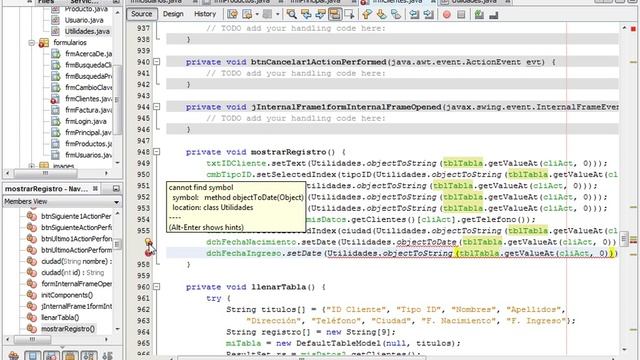Switch to History view
Image resolution: width=640 pixels, height=360 pixels.
coord(205,14)
